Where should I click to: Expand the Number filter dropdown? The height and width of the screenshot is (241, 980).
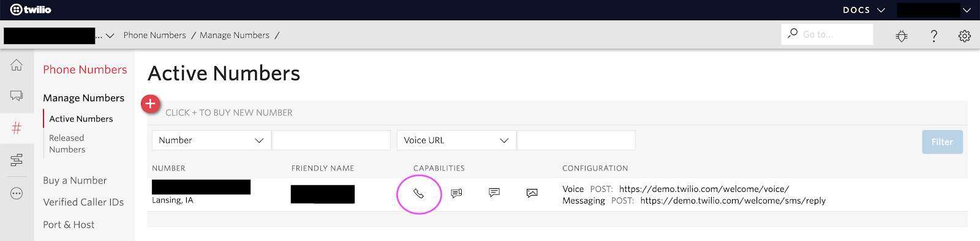[x=211, y=140]
